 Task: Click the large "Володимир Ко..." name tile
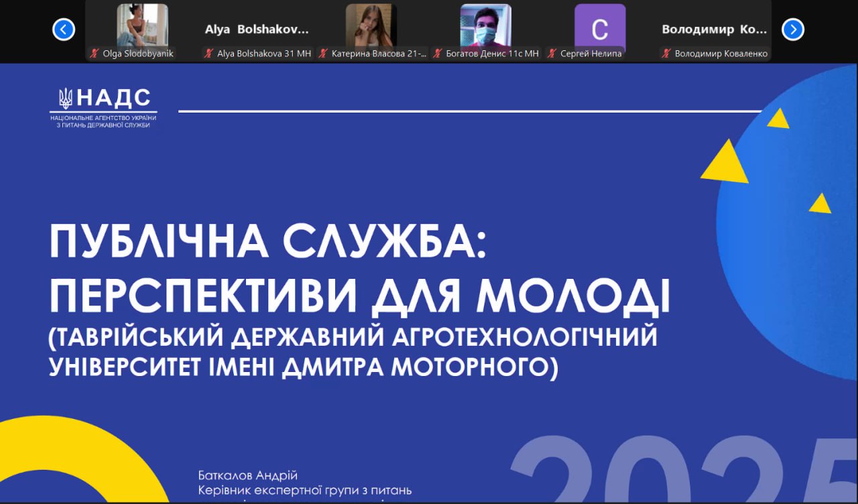point(715,29)
